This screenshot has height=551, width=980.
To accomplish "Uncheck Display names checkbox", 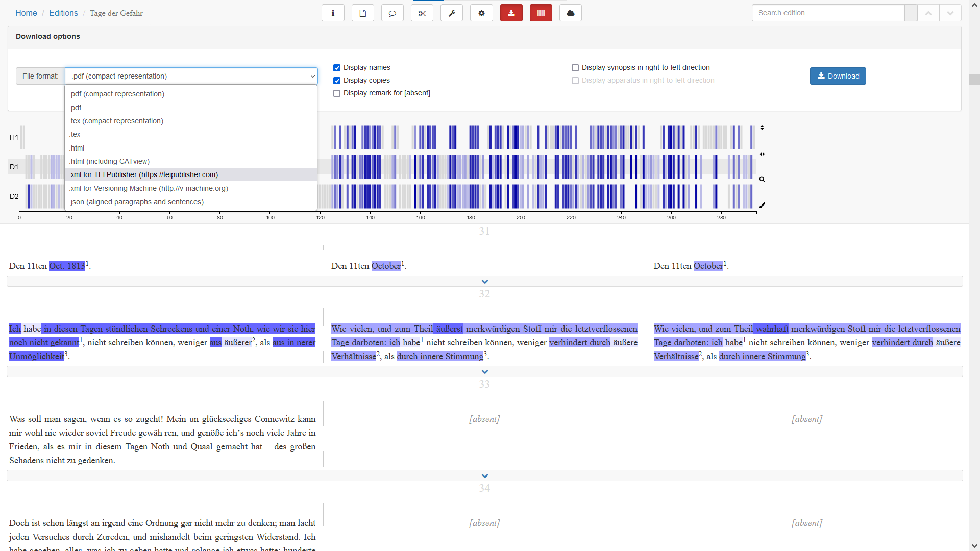I will point(337,68).
